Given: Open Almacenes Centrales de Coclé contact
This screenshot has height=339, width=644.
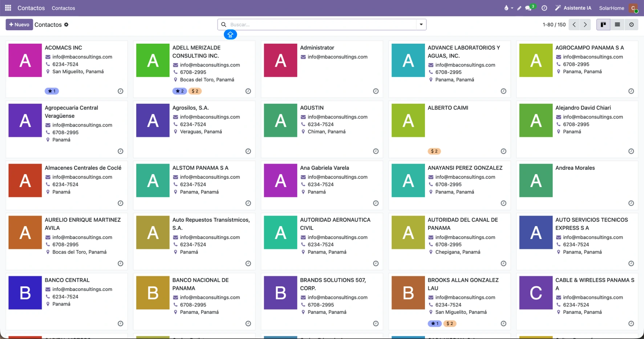Looking at the screenshot, I should coord(83,168).
